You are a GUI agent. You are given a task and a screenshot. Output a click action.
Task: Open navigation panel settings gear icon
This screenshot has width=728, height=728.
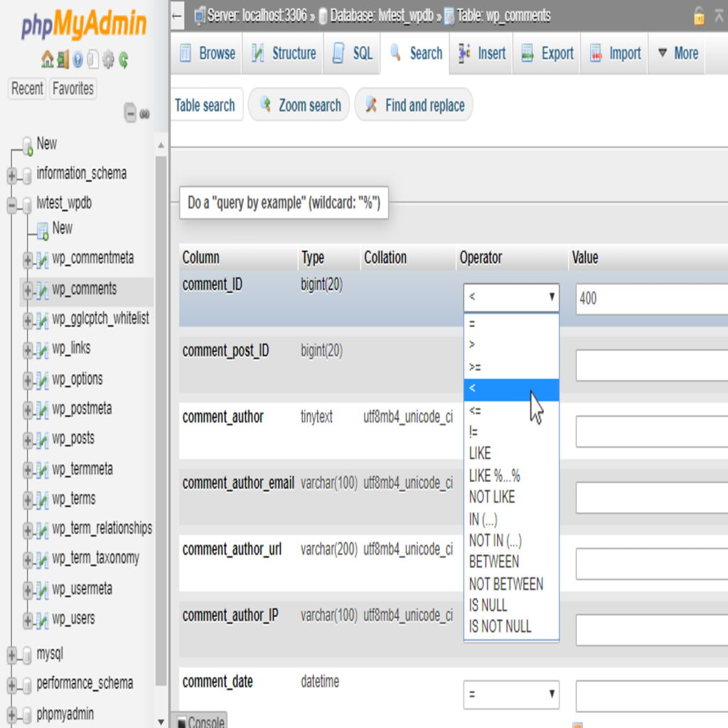point(108,60)
